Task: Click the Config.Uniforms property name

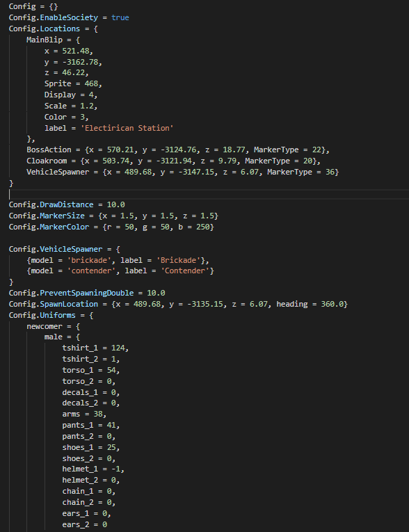Action: [x=42, y=315]
